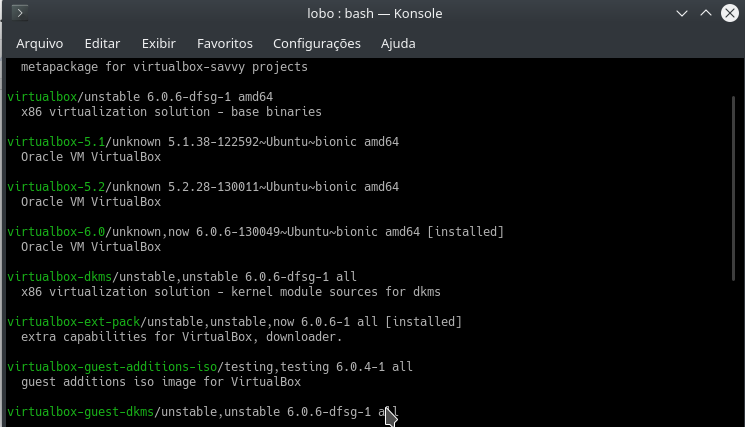Click 'Oracle VM VirtualBox' under virtualbox-6.0

coord(91,247)
